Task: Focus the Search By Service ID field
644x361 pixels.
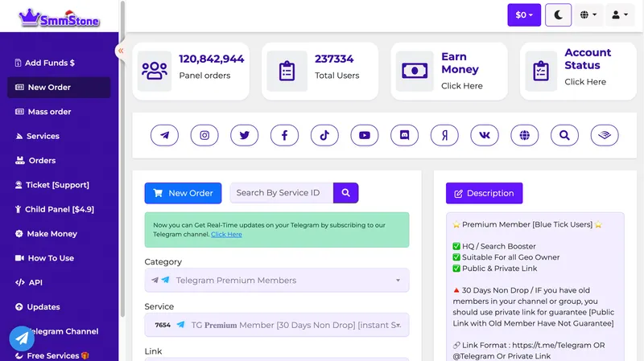Action: 282,193
